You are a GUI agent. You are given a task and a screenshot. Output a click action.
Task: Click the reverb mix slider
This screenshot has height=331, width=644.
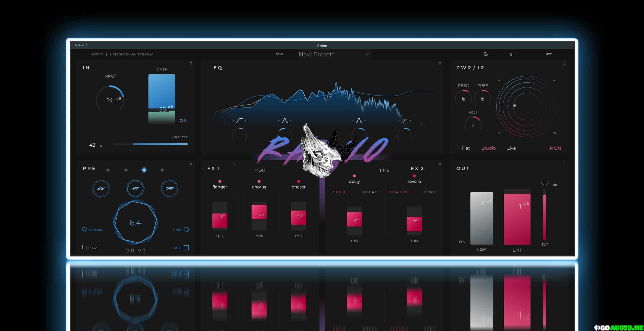pos(414,221)
